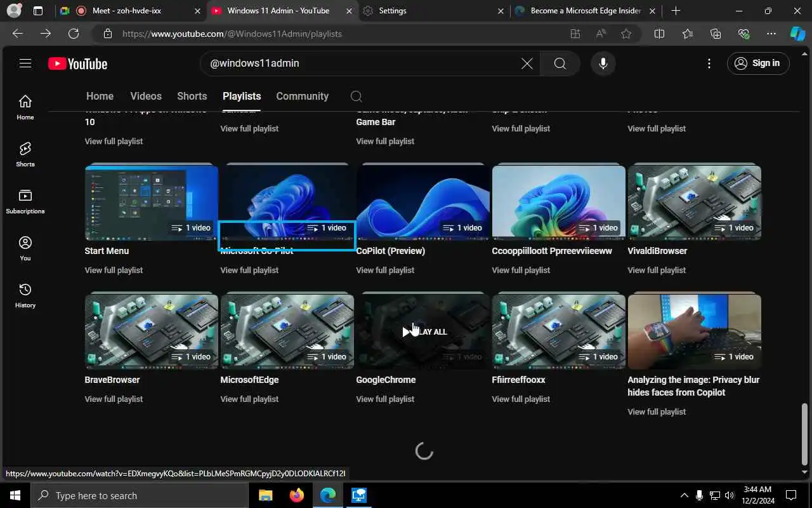812x508 pixels.
Task: Click the Sign in button
Action: [x=758, y=63]
